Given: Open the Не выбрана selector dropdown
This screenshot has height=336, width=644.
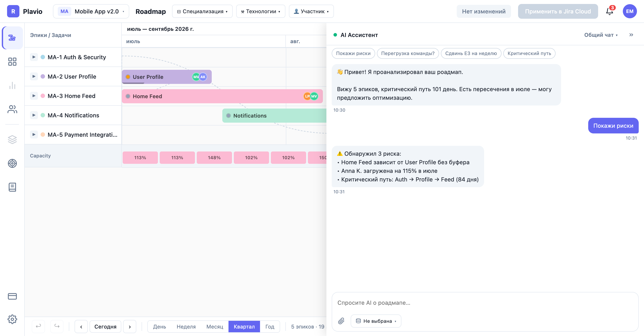Looking at the screenshot, I should click(x=376, y=321).
